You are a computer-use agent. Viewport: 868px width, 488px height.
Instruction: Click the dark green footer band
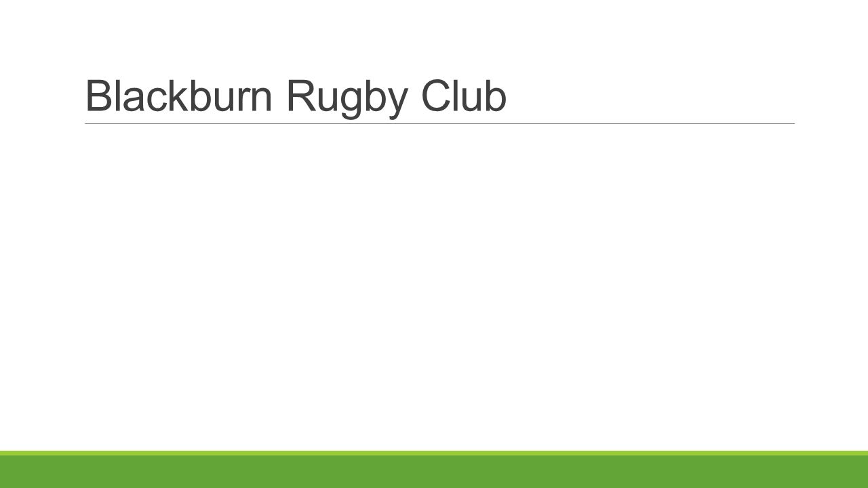pyautogui.click(x=434, y=472)
